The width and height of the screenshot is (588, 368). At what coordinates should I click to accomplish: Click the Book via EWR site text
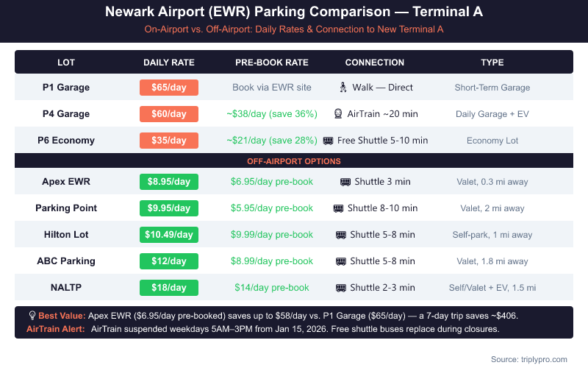pos(272,88)
